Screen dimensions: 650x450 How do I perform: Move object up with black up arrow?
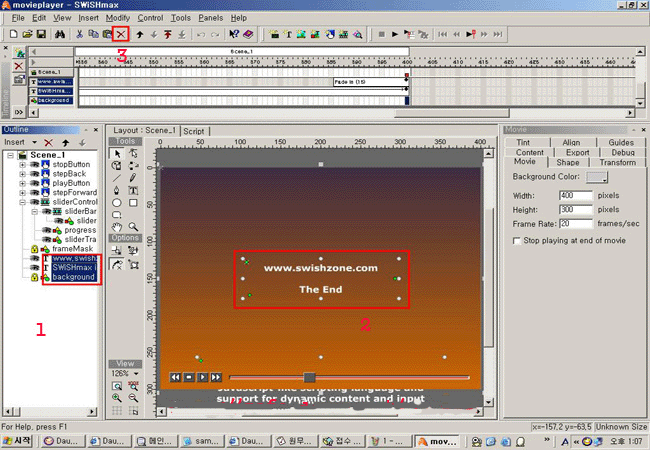(x=140, y=34)
